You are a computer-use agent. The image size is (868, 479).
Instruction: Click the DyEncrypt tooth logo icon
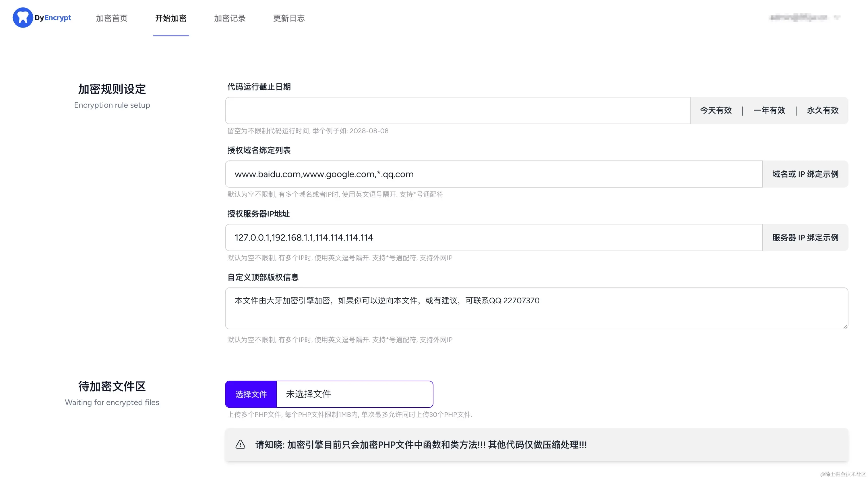22,17
